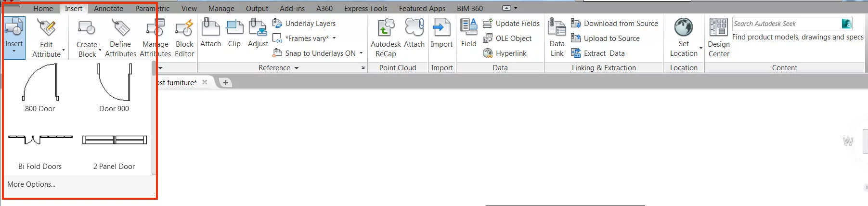Insert the Door 900 block
Screen dimensions: 868x206
114,88
